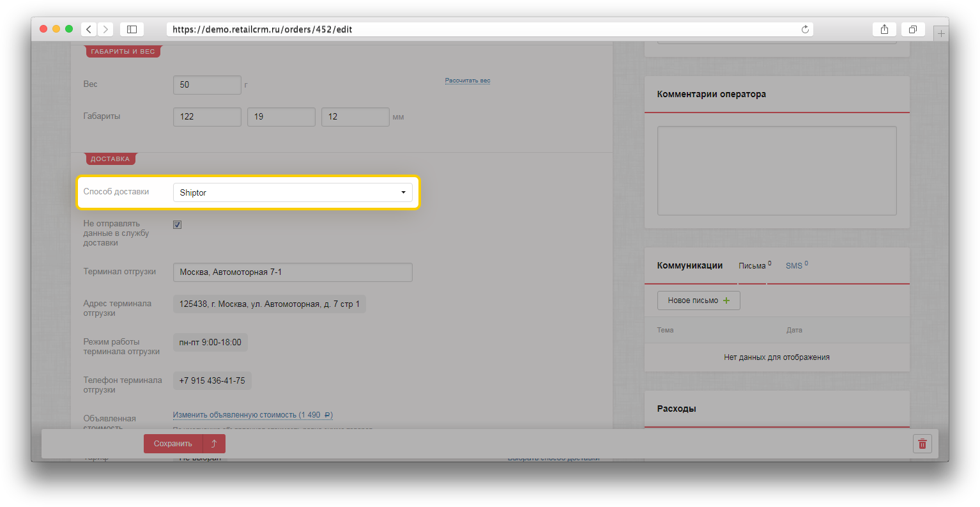
Task: Switch to the SMS tab
Action: coord(793,266)
